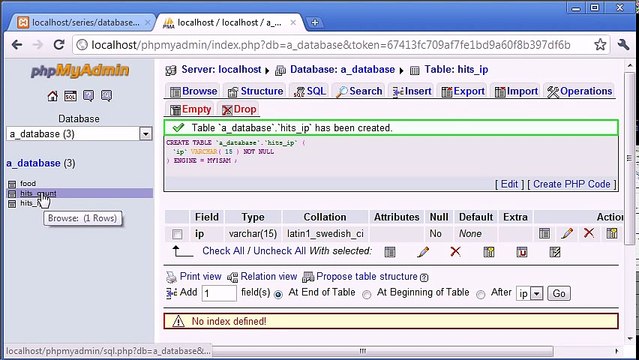Open the Structure tab
The height and width of the screenshot is (360, 639).
255,91
